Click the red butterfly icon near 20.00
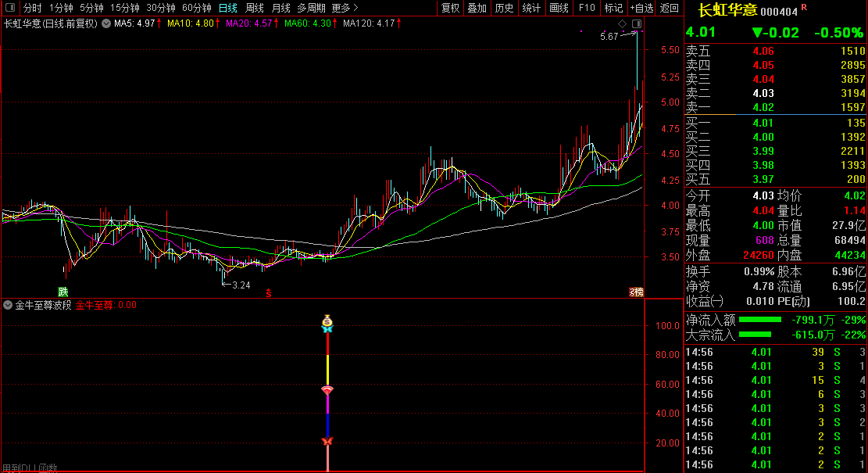The image size is (868, 473). 327,443
